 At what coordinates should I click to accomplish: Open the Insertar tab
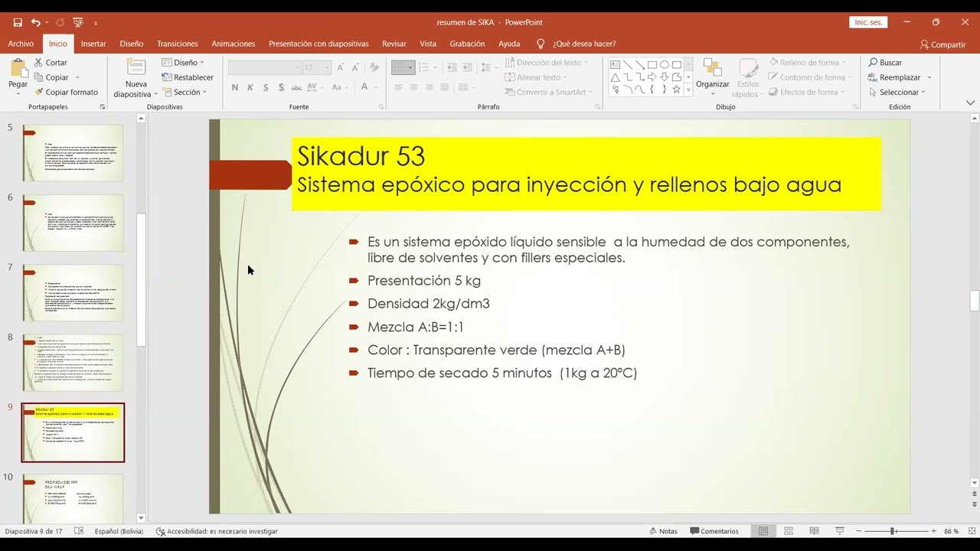(93, 44)
